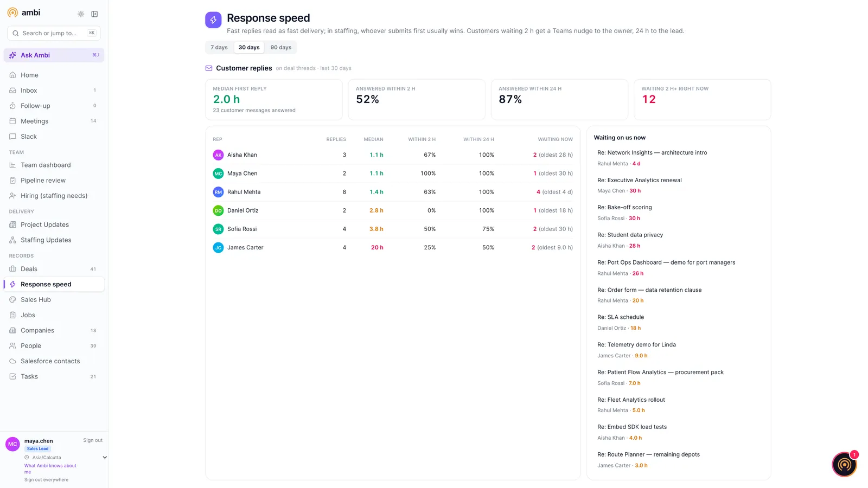Click the Tasks checkbox icon
The width and height of the screenshot is (868, 488).
pyautogui.click(x=12, y=377)
